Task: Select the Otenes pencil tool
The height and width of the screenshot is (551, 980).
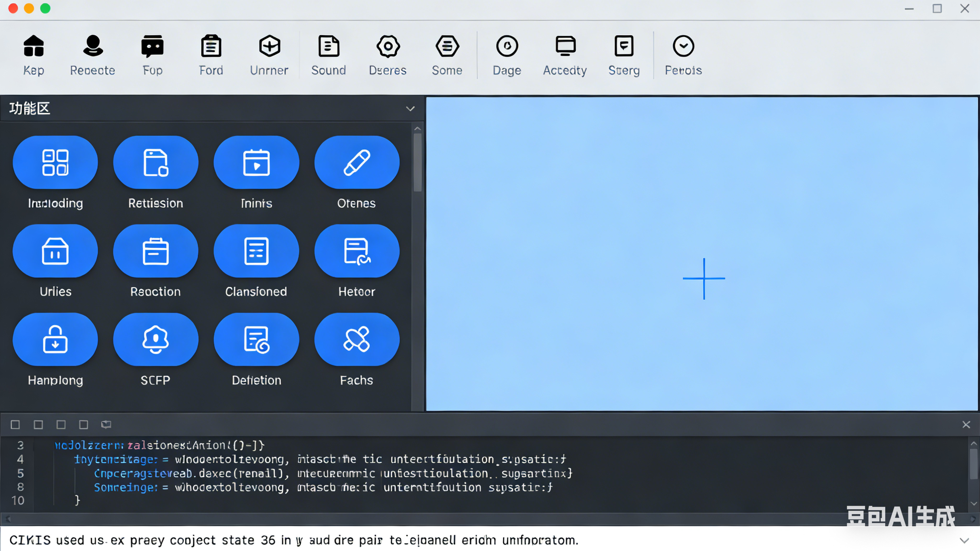Action: pyautogui.click(x=356, y=163)
